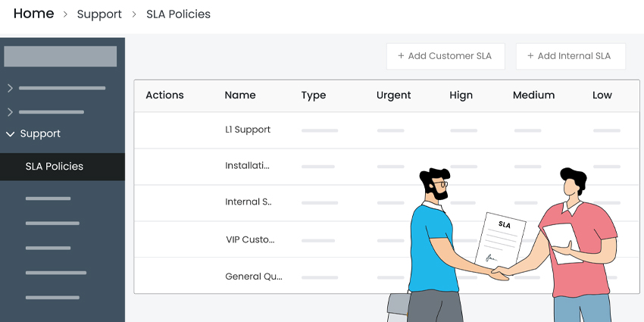Image resolution: width=644 pixels, height=322 pixels.
Task: Expand the collapsed sidebar section just above Support
Action: [10, 112]
